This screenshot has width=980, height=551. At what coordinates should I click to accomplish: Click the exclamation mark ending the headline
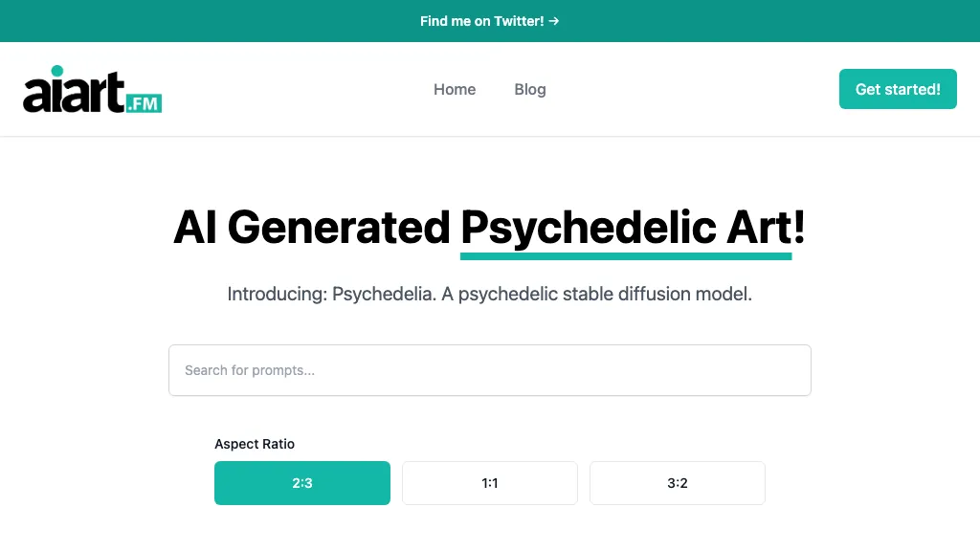tap(799, 228)
